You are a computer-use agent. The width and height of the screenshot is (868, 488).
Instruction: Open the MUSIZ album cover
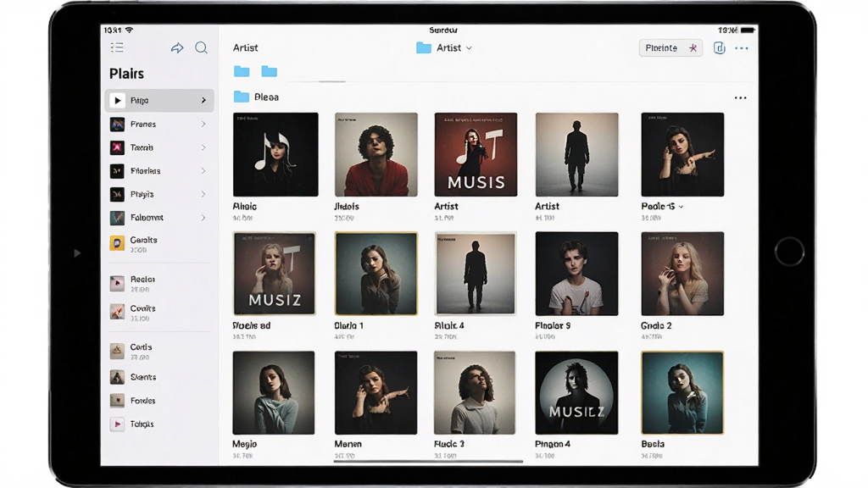[x=275, y=274]
